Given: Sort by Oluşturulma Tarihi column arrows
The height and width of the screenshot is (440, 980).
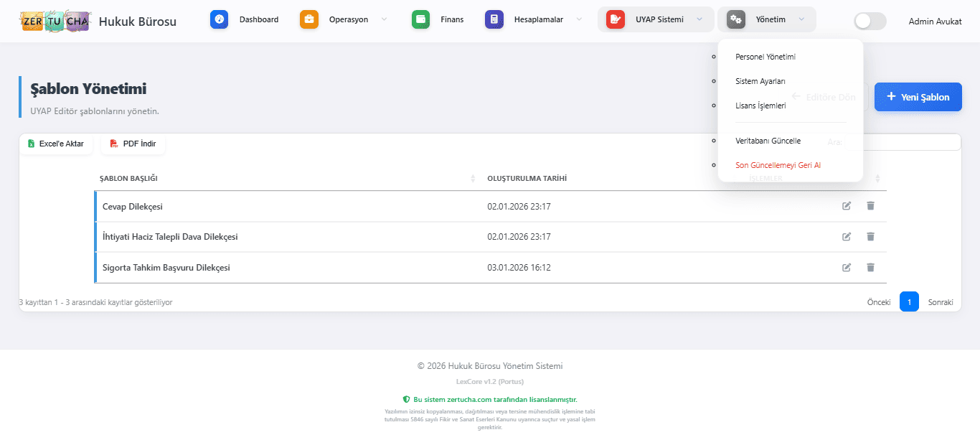Looking at the screenshot, I should point(733,178).
